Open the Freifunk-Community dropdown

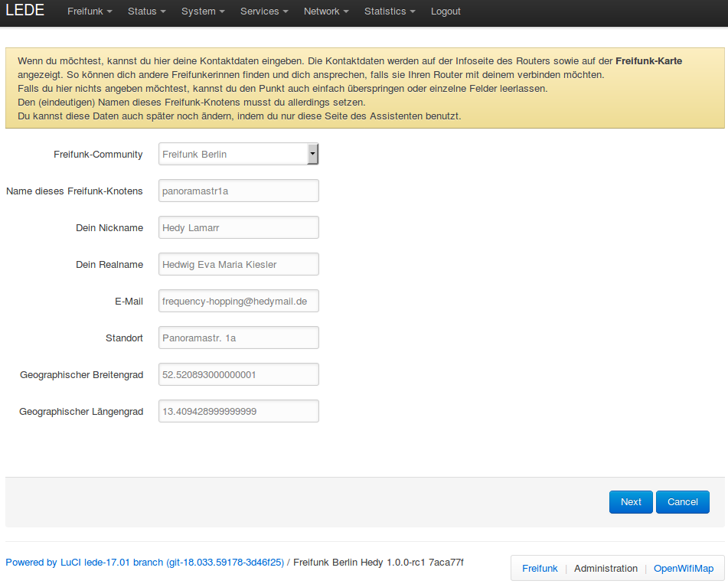pos(238,154)
